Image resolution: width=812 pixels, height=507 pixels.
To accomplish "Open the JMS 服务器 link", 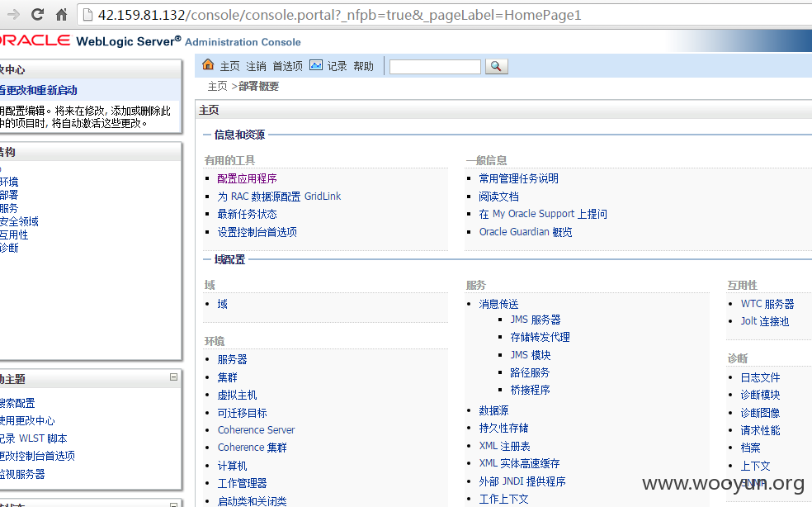I will pos(536,320).
